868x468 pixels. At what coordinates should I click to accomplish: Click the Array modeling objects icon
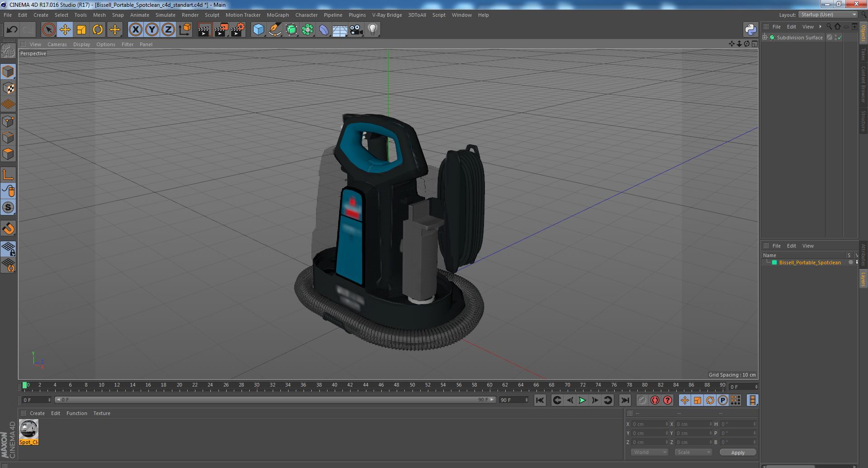(308, 30)
